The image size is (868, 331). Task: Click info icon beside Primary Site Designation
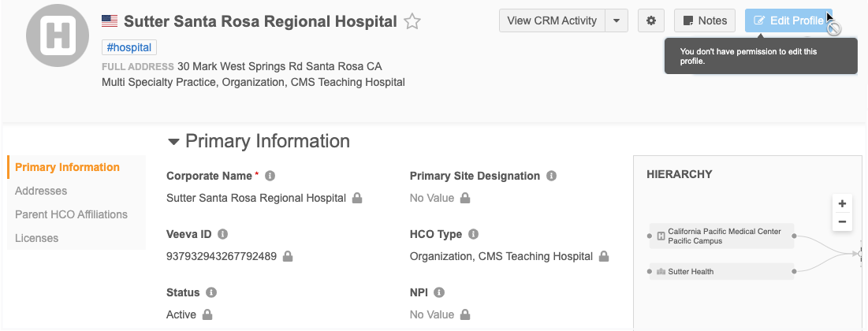click(552, 176)
